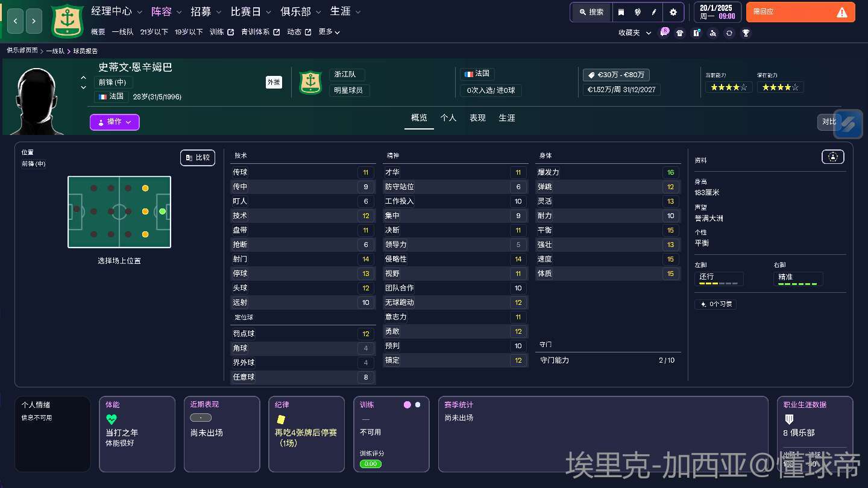This screenshot has width=868, height=488.
Task: Click the 搜索 search field
Action: click(591, 12)
